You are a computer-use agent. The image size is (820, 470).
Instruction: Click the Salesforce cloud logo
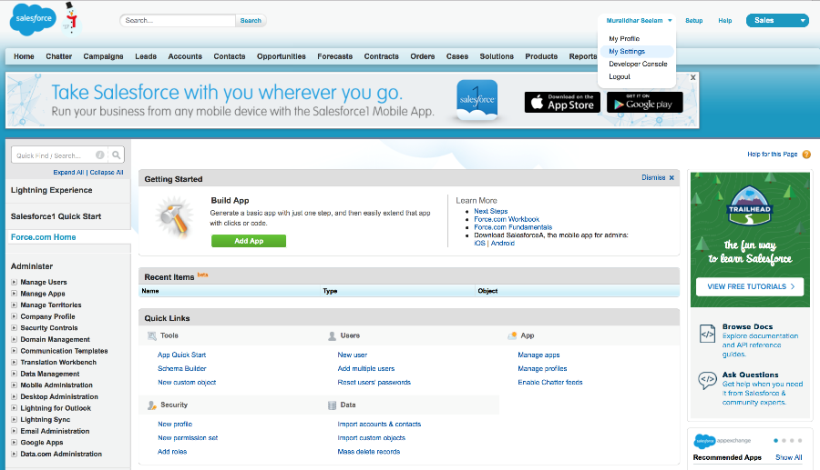(33, 19)
